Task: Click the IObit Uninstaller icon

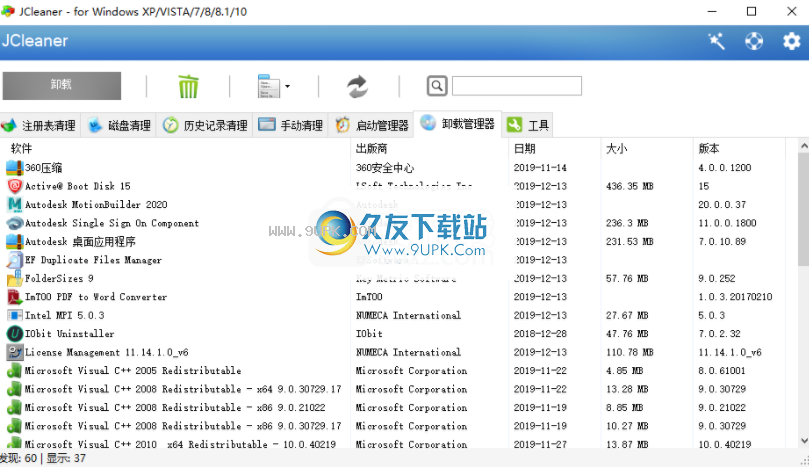Action: tap(14, 334)
